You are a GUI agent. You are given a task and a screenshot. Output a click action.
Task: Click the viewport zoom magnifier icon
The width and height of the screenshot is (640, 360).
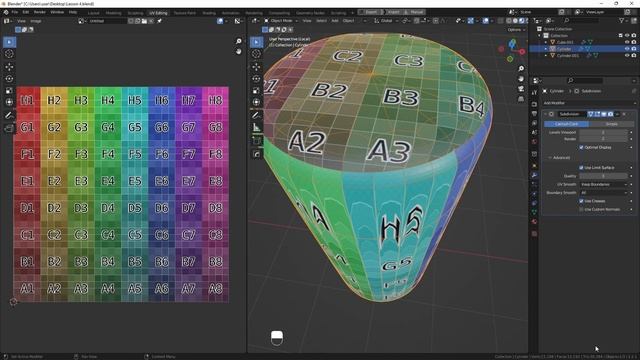click(521, 69)
